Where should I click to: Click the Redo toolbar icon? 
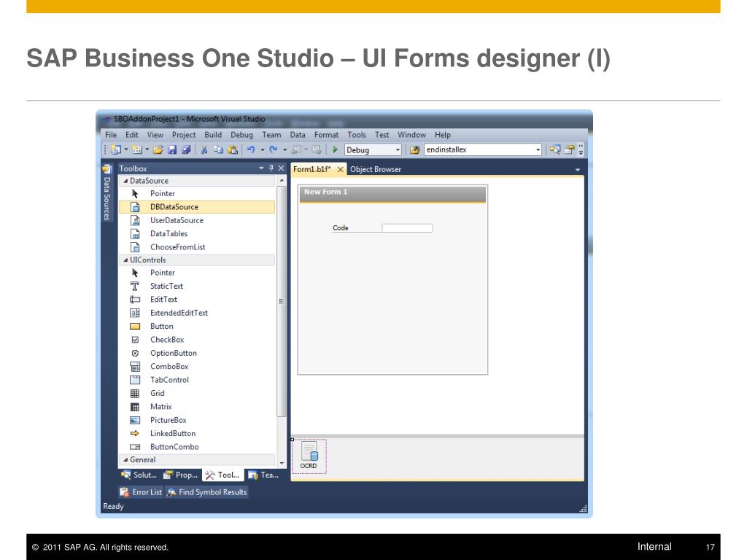(273, 149)
